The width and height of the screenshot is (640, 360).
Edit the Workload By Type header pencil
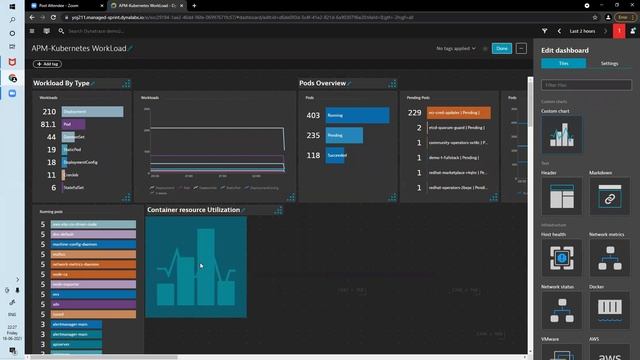coord(93,83)
